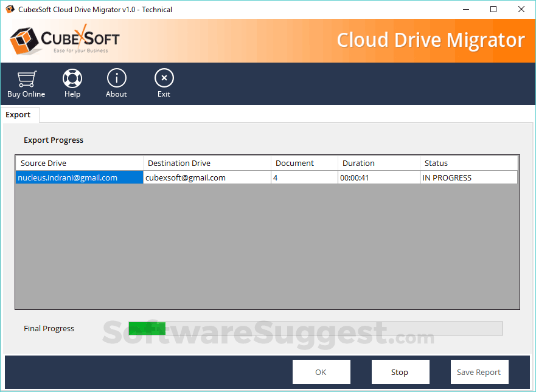Image resolution: width=536 pixels, height=392 pixels.
Task: Click the About info icon
Action: [x=116, y=78]
